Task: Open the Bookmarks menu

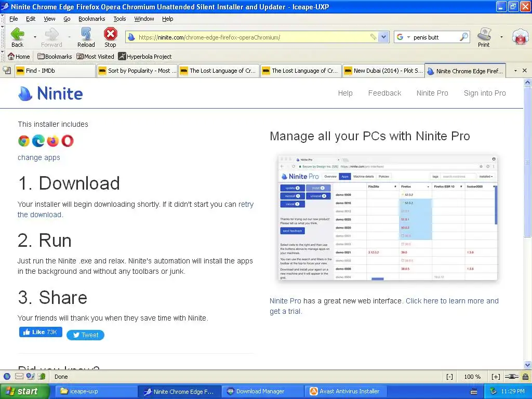Action: click(x=91, y=19)
